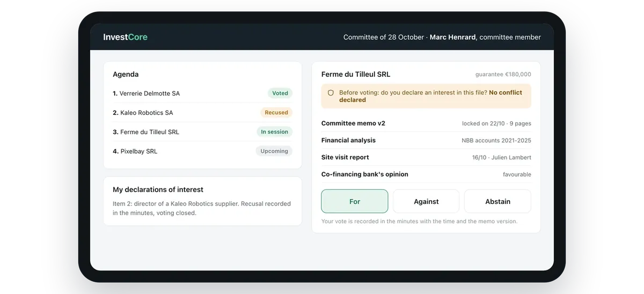Image resolution: width=644 pixels, height=294 pixels.
Task: Open the Site visit report
Action: tap(426, 158)
